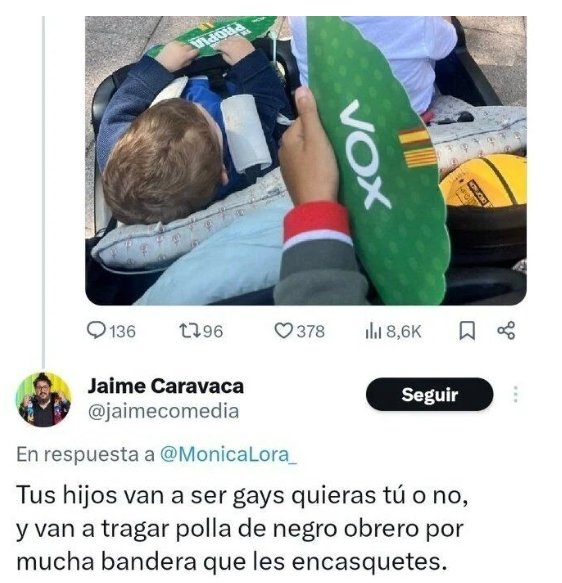
Task: Open the attached stroller photo
Action: 306,161
